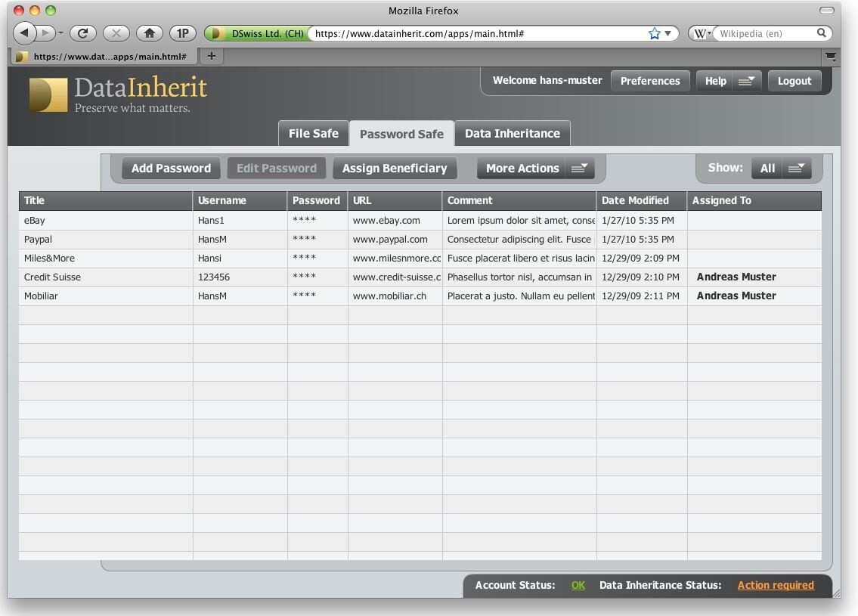Click the Add Password button
Screen dimensions: 858x616
tap(170, 168)
